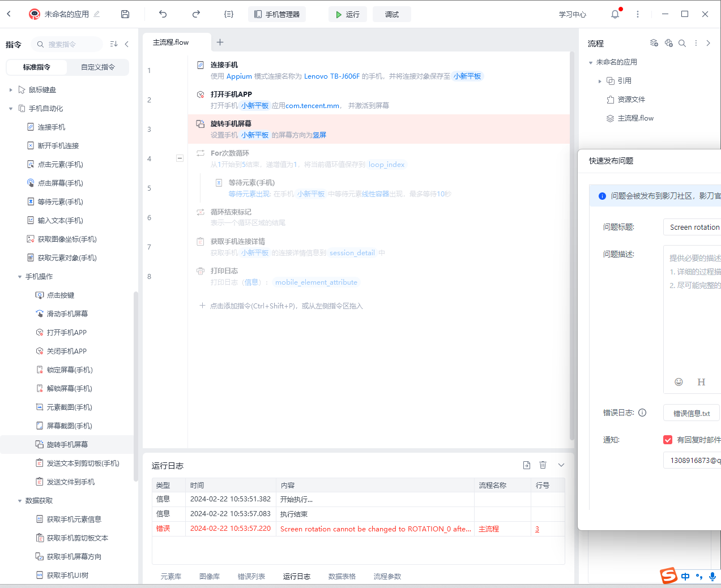
Task: Click the undo arrow icon
Action: pyautogui.click(x=163, y=14)
